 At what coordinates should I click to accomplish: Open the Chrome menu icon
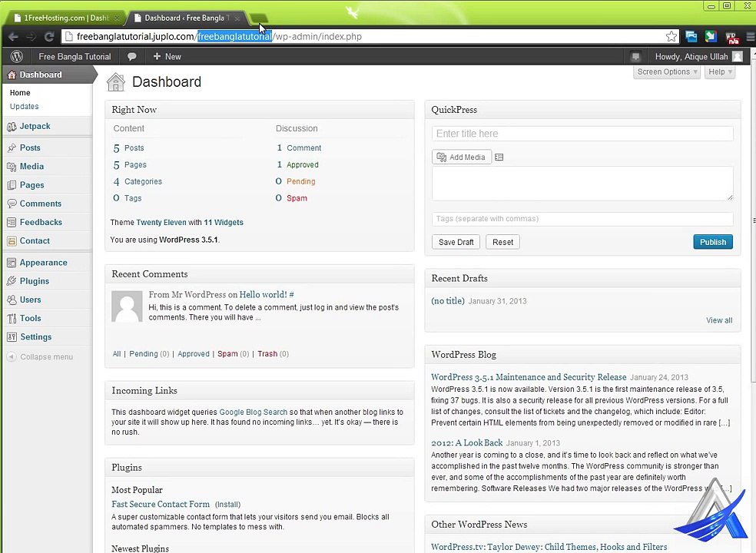[x=750, y=37]
